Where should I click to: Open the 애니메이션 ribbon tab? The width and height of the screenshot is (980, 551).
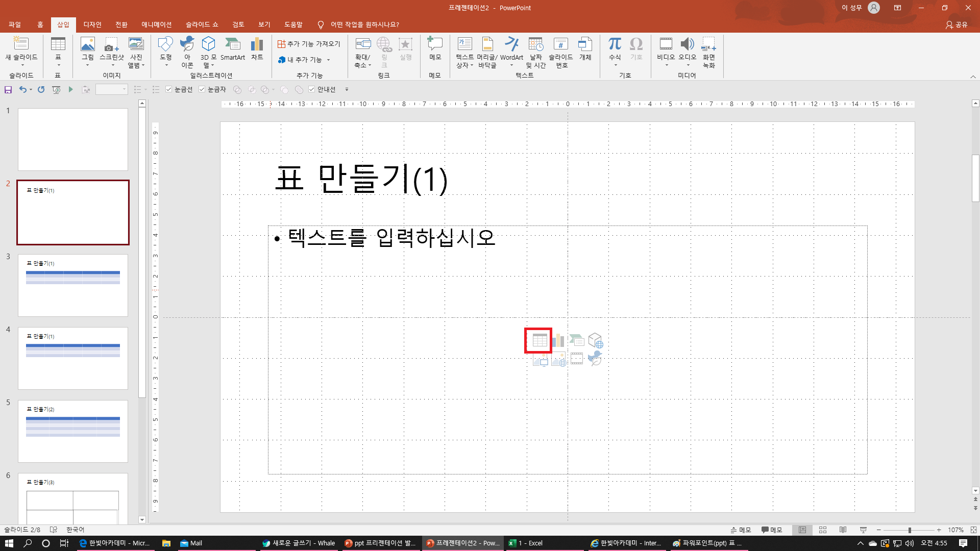[156, 24]
